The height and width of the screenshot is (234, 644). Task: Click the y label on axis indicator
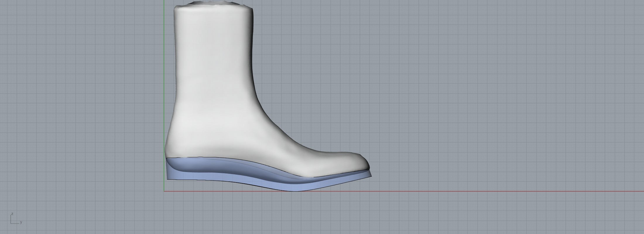(x=21, y=222)
